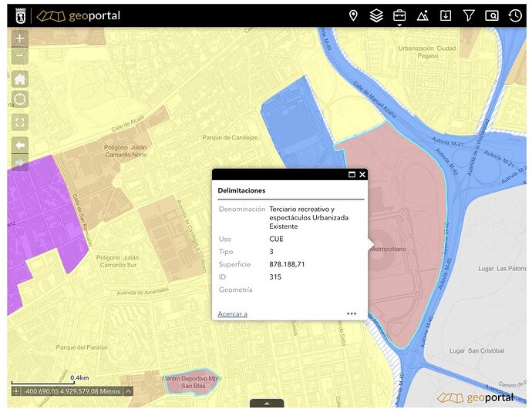The width and height of the screenshot is (532, 412).
Task: Click the coordinates readout text
Action: [x=72, y=391]
